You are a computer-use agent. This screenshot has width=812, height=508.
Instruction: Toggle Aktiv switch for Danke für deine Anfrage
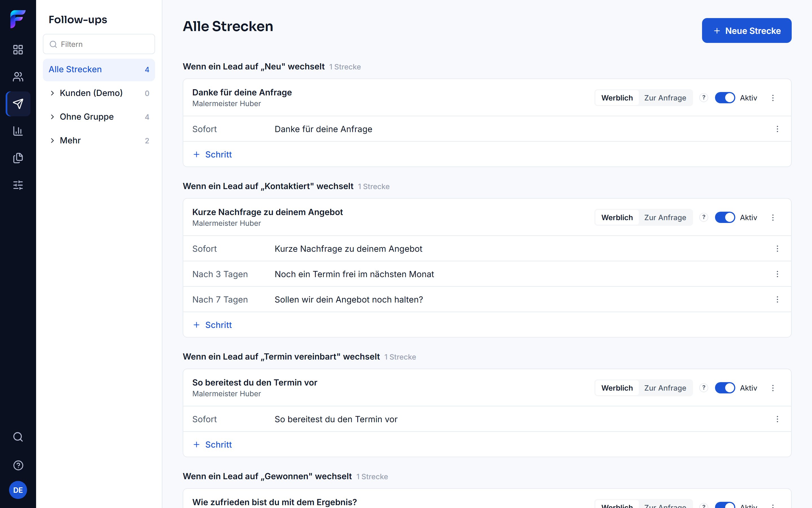point(725,98)
